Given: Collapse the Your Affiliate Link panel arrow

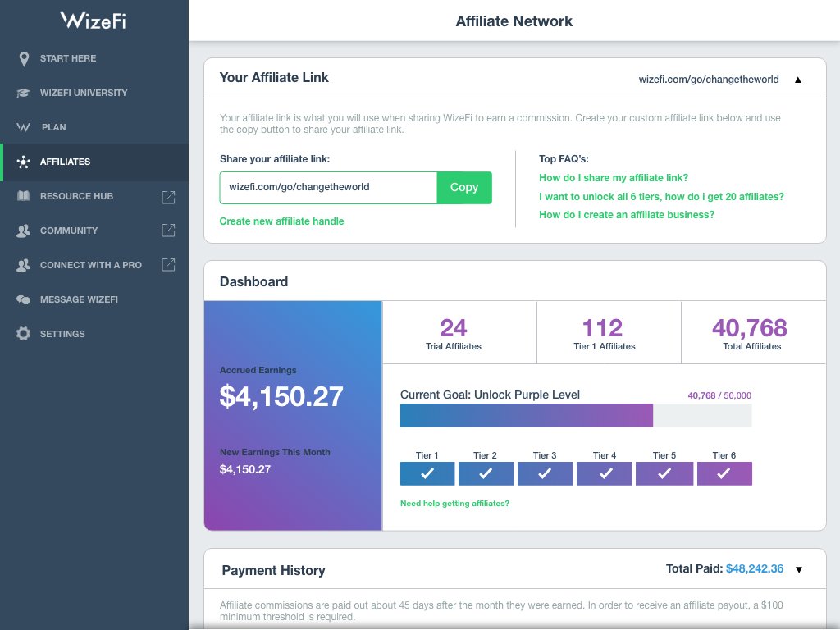Looking at the screenshot, I should coord(797,80).
